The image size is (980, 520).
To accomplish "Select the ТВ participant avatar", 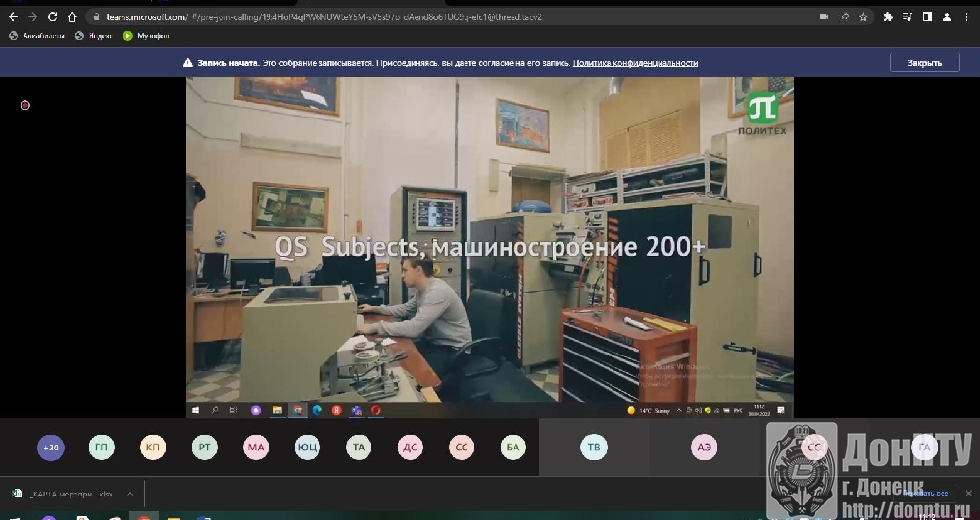I will click(x=593, y=448).
